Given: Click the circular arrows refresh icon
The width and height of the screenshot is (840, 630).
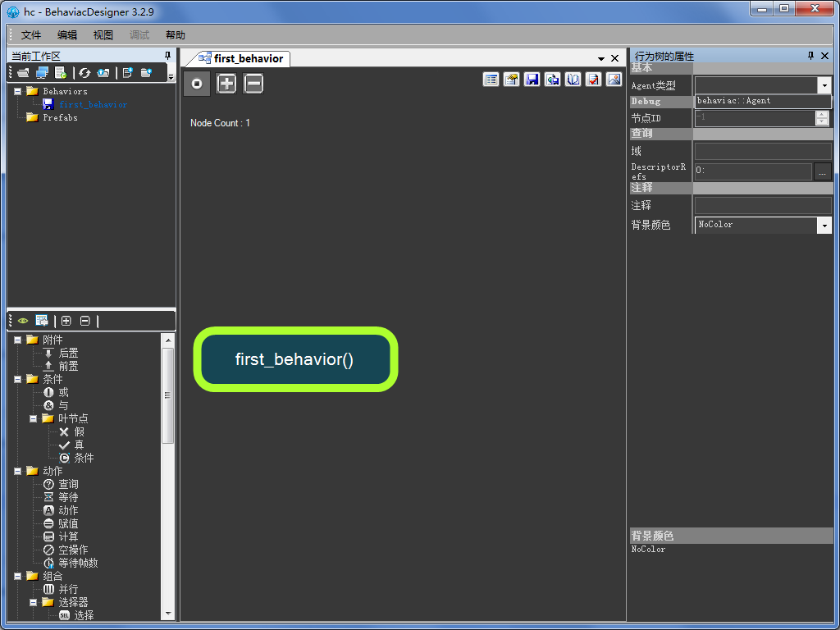Looking at the screenshot, I should coord(84,73).
